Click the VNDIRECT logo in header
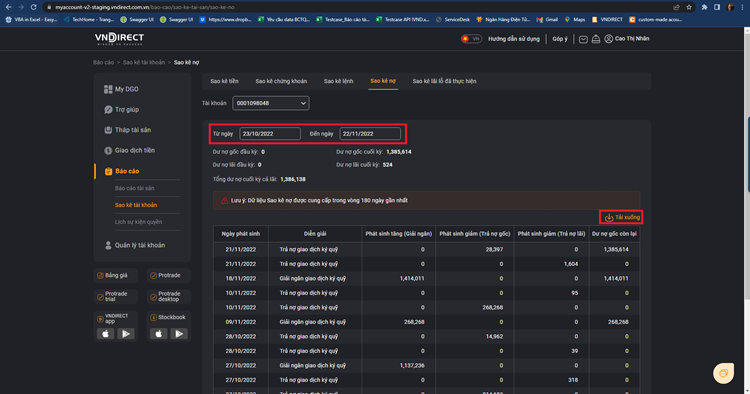Image resolution: width=750 pixels, height=394 pixels. (x=119, y=39)
